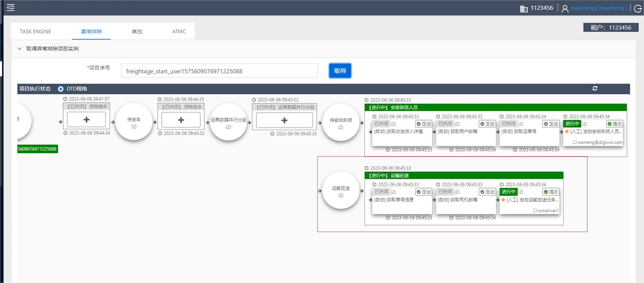
Task: Click 已关闭 status on 获取收发货人详情 card
Action: pyautogui.click(x=380, y=124)
